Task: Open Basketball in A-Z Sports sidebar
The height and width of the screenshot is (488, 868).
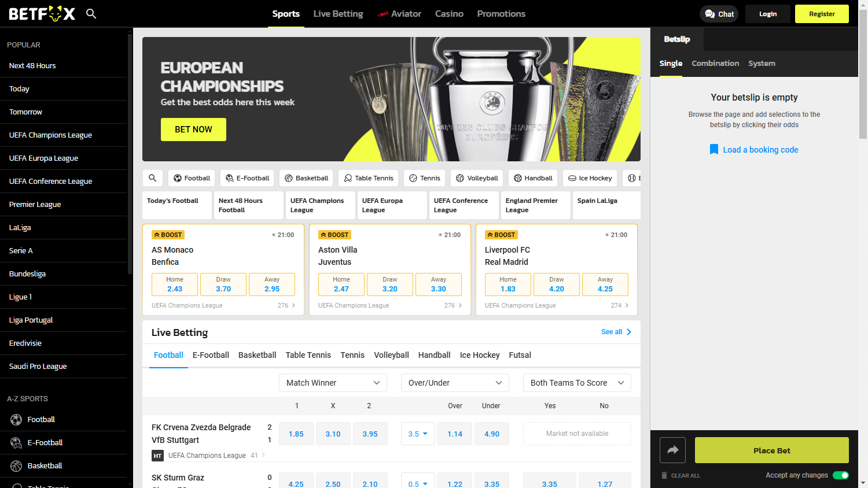Action: tap(63, 466)
